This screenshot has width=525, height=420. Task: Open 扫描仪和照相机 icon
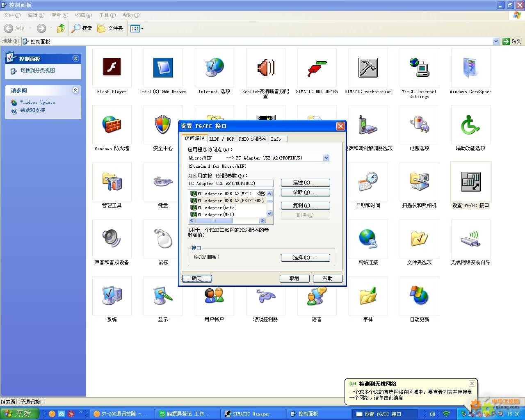(419, 182)
